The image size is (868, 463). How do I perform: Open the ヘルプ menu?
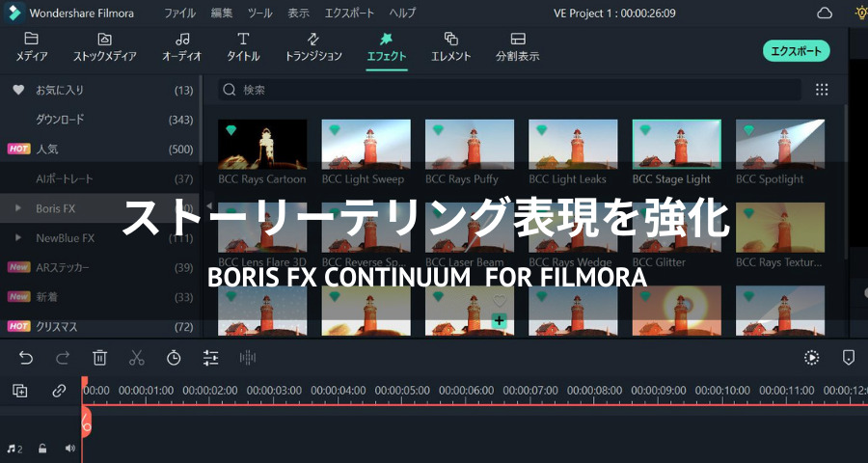pos(402,14)
